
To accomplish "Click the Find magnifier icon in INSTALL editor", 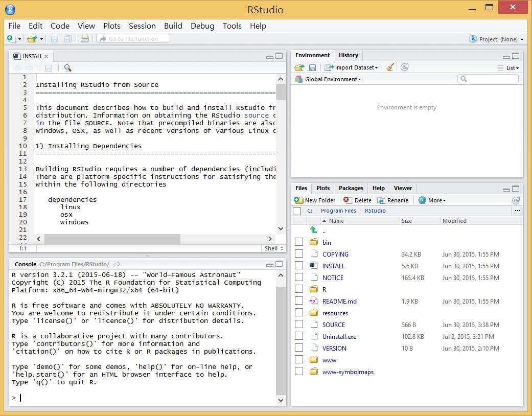I will (x=67, y=68).
